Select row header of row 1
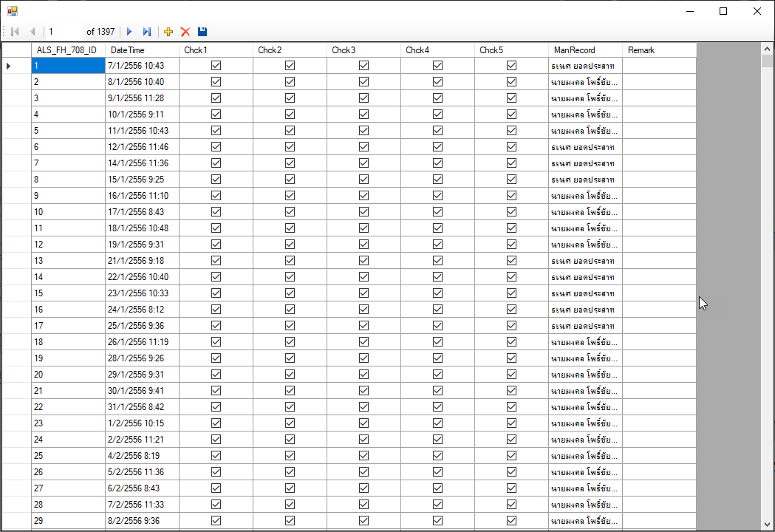This screenshot has width=775, height=532. [x=16, y=65]
